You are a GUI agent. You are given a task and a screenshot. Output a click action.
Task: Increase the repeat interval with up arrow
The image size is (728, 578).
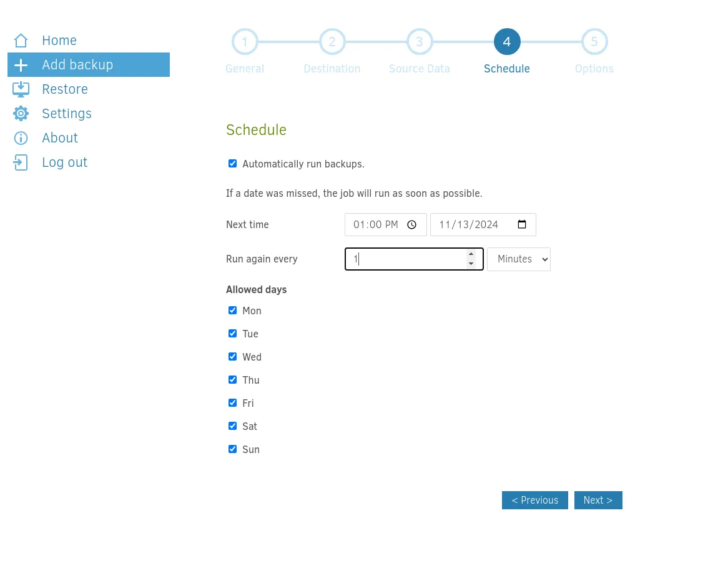click(x=471, y=254)
